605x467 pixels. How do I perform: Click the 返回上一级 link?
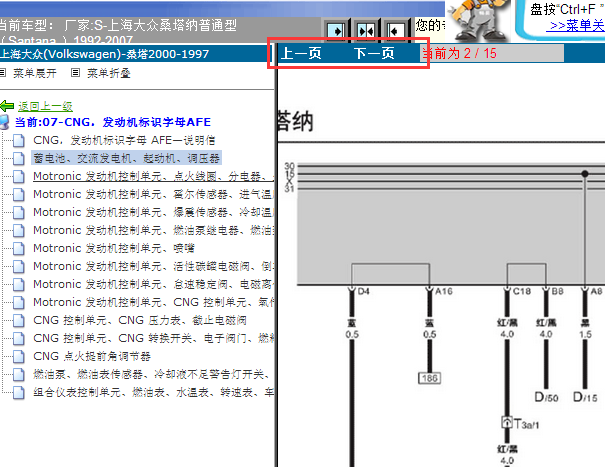[46, 106]
